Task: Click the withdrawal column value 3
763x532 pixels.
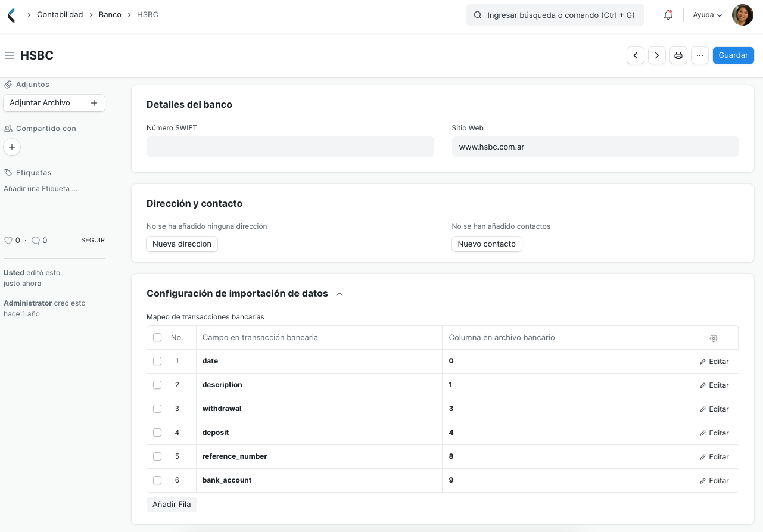Action: point(565,409)
